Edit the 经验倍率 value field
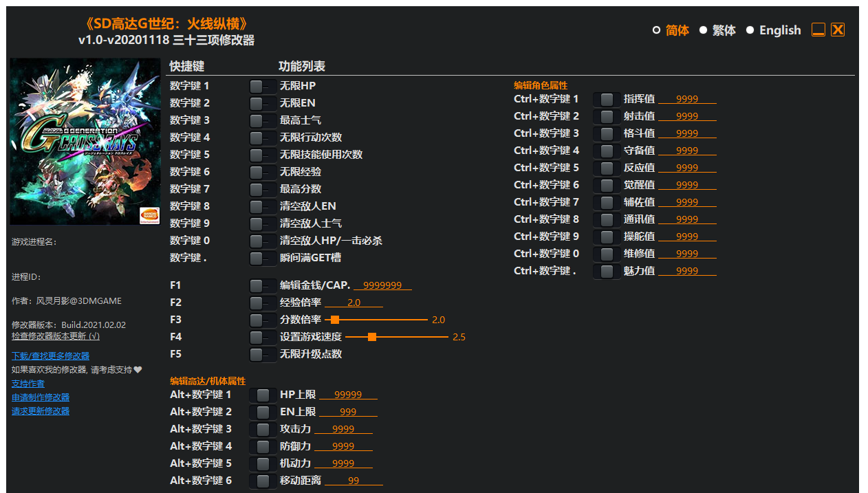The width and height of the screenshot is (868, 493). [x=354, y=303]
